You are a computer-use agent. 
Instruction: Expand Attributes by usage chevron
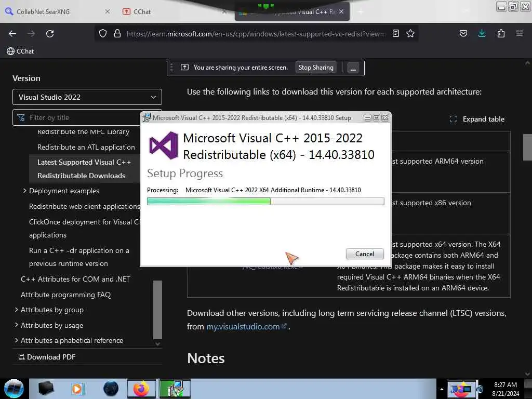tap(16, 325)
